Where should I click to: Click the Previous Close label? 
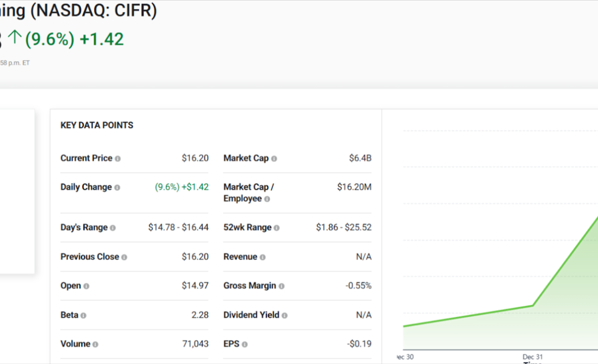coord(90,257)
